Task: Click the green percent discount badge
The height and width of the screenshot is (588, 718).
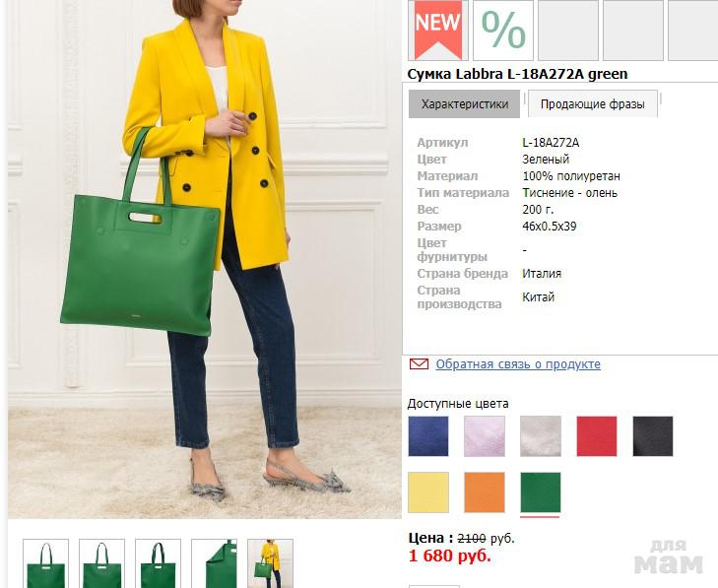Action: click(503, 31)
